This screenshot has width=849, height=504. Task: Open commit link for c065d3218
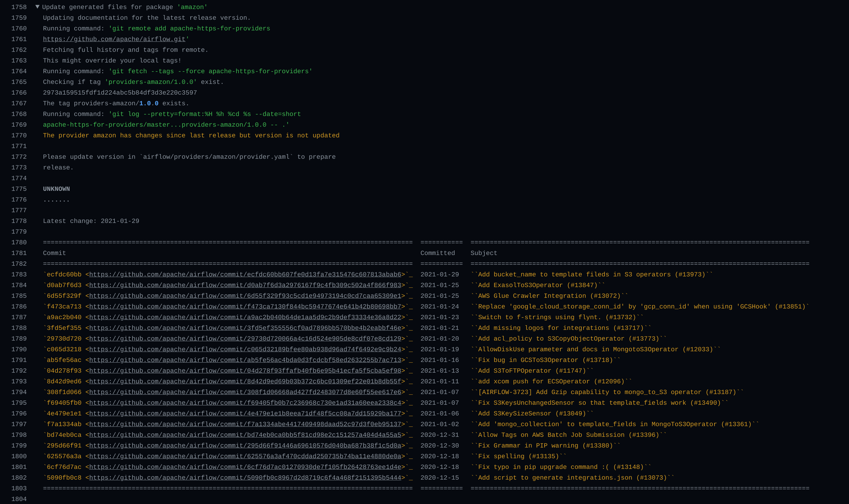[245, 350]
